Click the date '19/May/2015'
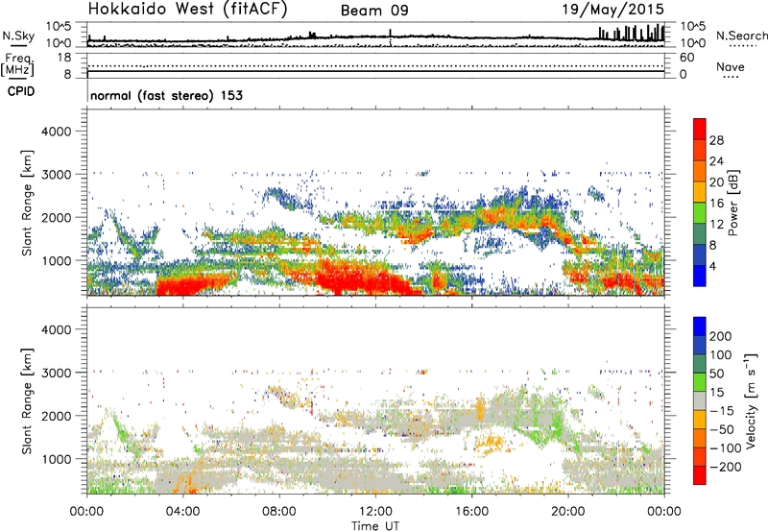 pyautogui.click(x=612, y=10)
